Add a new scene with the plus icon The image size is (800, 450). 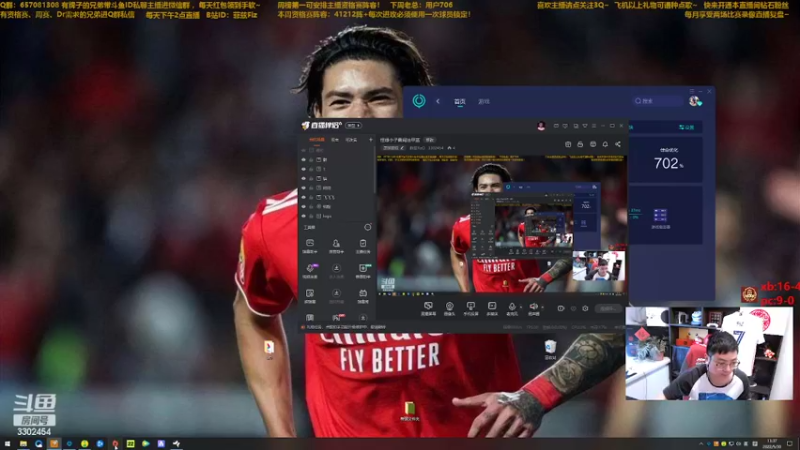[x=371, y=139]
